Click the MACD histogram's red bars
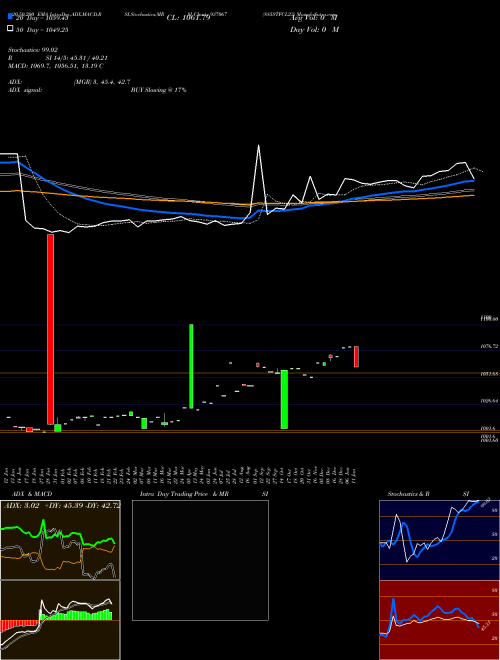 pyautogui.click(x=19, y=625)
